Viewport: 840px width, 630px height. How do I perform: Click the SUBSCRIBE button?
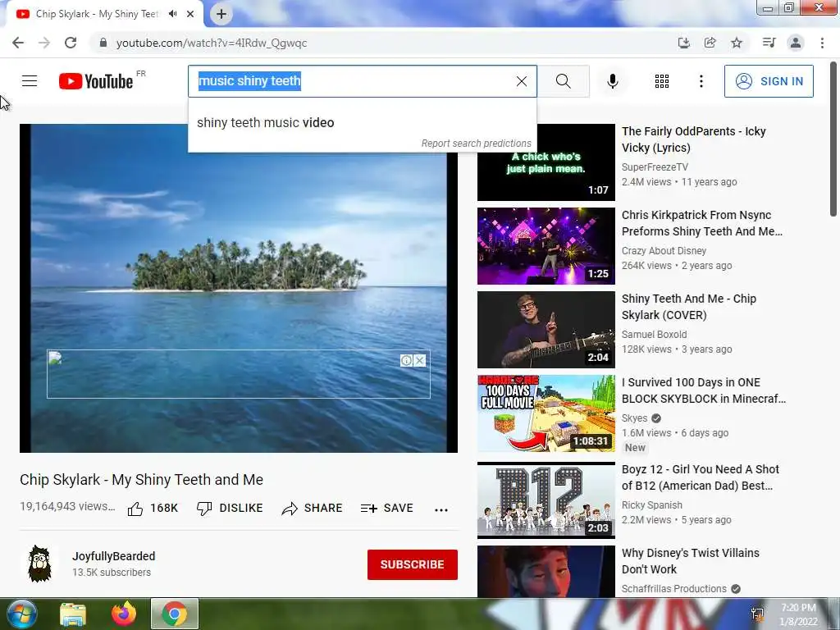point(412,564)
